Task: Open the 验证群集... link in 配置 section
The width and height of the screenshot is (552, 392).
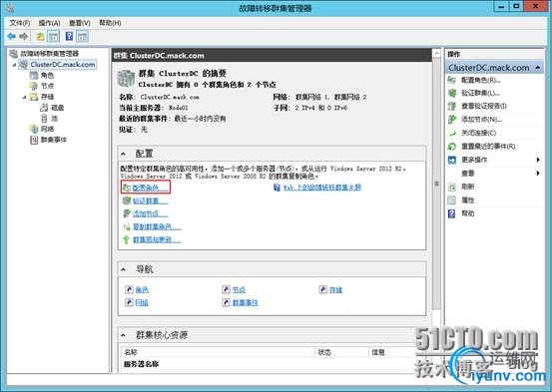Action: 151,200
